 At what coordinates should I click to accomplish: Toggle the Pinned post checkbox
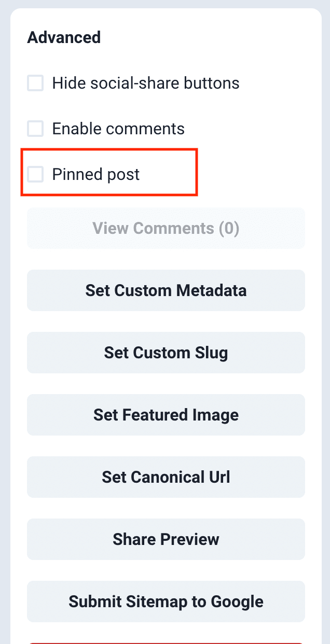(35, 174)
